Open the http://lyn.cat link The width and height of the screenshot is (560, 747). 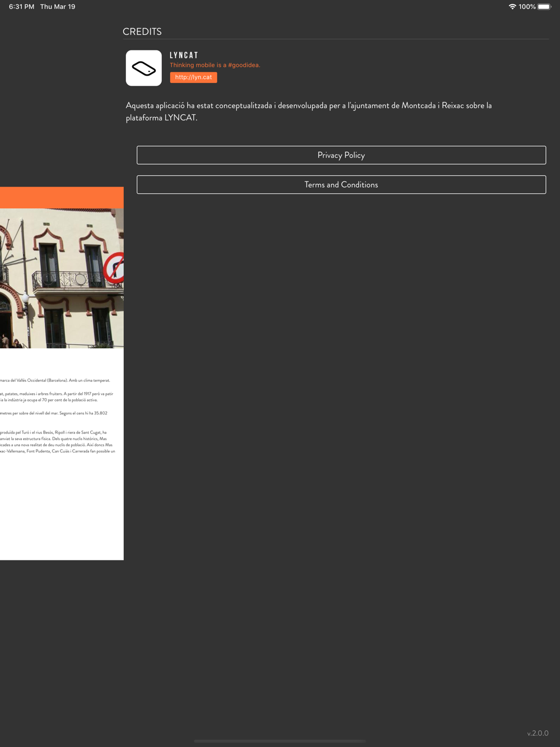coord(193,77)
